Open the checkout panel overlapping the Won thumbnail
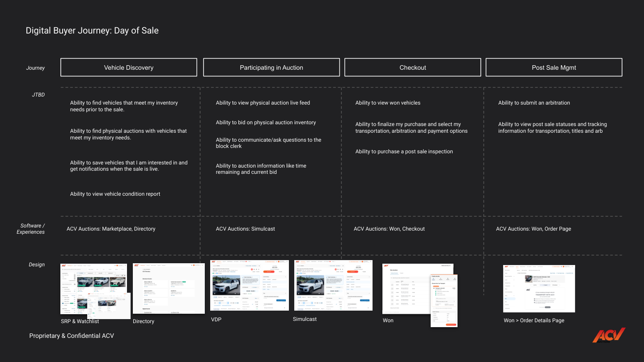The width and height of the screenshot is (644, 362). (444, 300)
